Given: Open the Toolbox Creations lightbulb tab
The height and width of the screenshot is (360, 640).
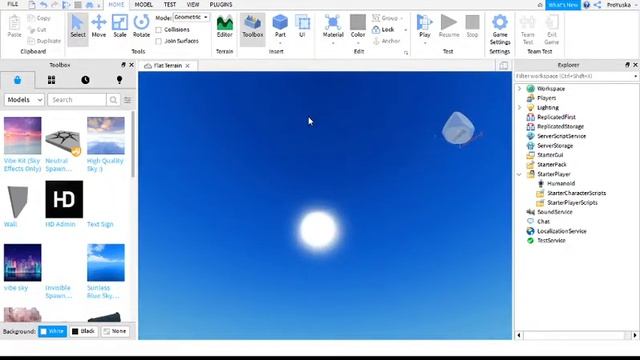Looking at the screenshot, I should tap(119, 80).
